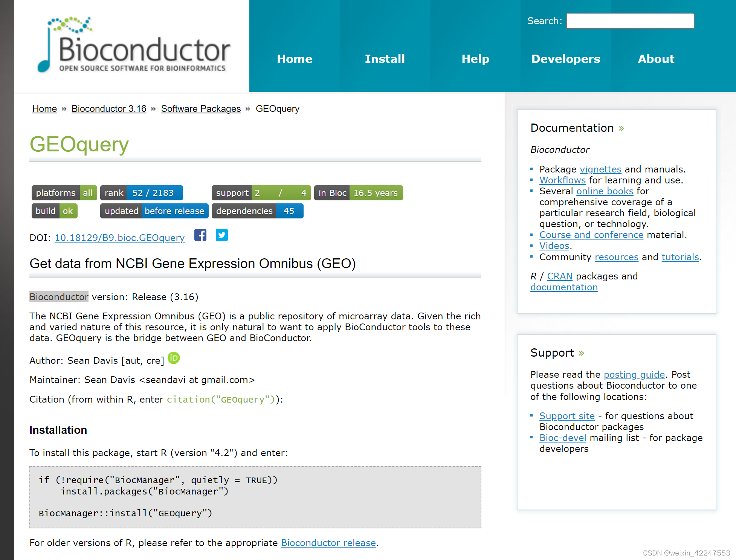Click the dependencies 45 badge
Image resolution: width=736 pixels, height=560 pixels.
pos(257,211)
